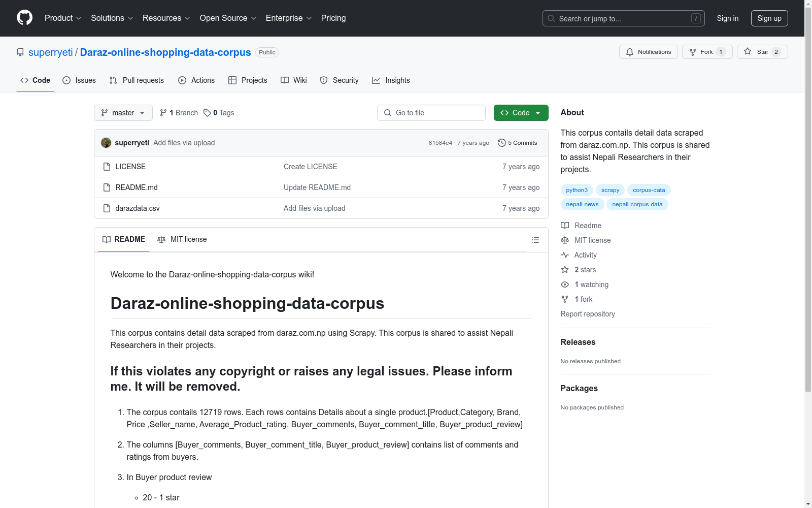Open the Pricing link
This screenshot has height=508, width=812.
click(333, 18)
